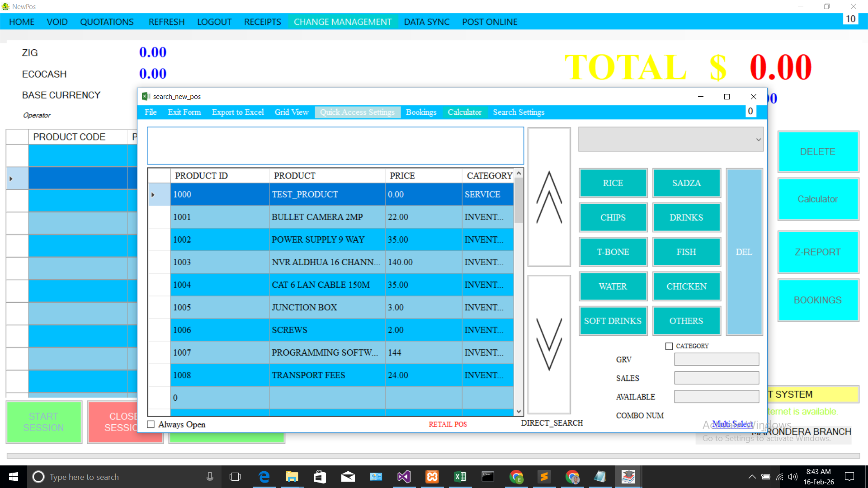Open File Explorer from the taskbar
The height and width of the screenshot is (488, 868).
(292, 477)
